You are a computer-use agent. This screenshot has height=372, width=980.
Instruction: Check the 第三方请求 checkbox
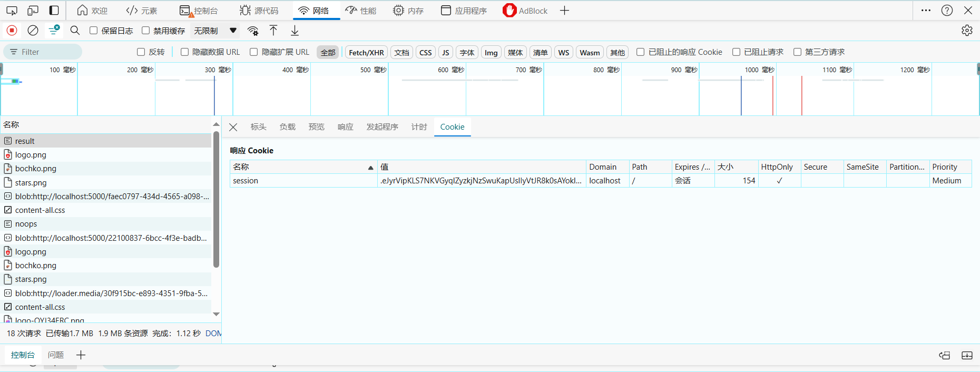(x=797, y=52)
